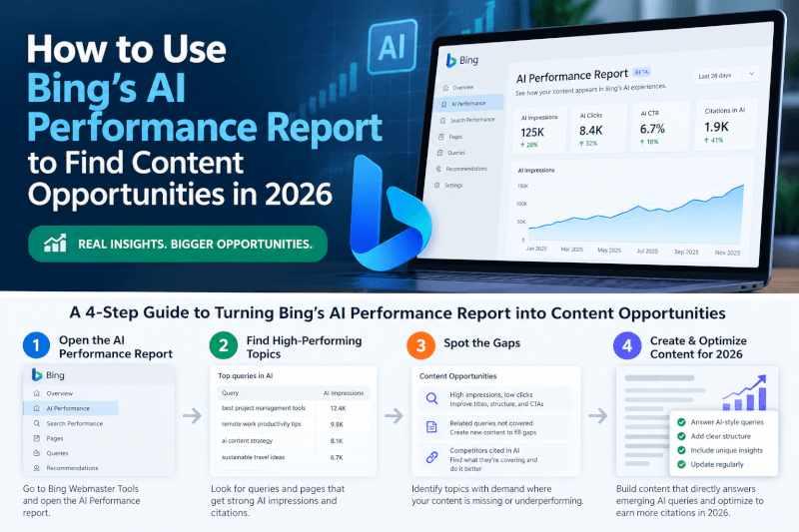Image resolution: width=799 pixels, height=532 pixels.
Task: Select the highlighted AI Performance in the step 1 panel
Action: (x=71, y=408)
